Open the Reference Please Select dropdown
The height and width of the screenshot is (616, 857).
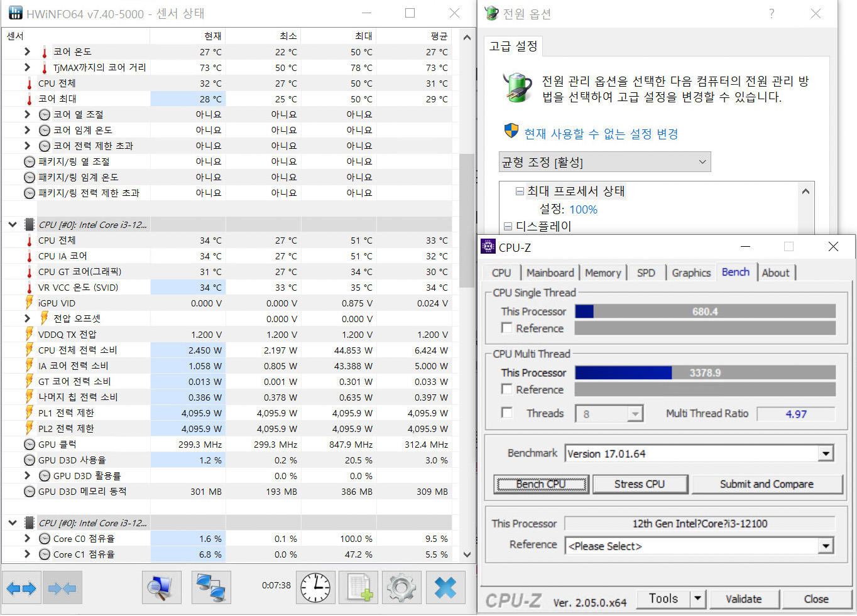(826, 546)
